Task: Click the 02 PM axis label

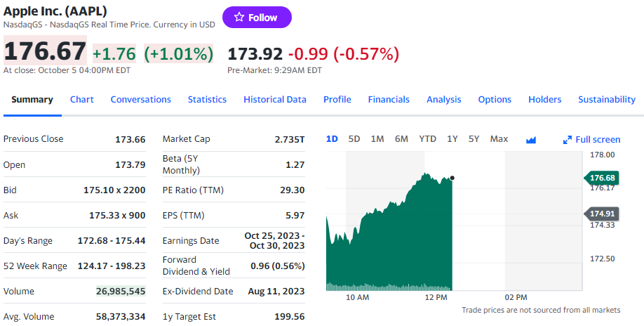Action: point(516,297)
